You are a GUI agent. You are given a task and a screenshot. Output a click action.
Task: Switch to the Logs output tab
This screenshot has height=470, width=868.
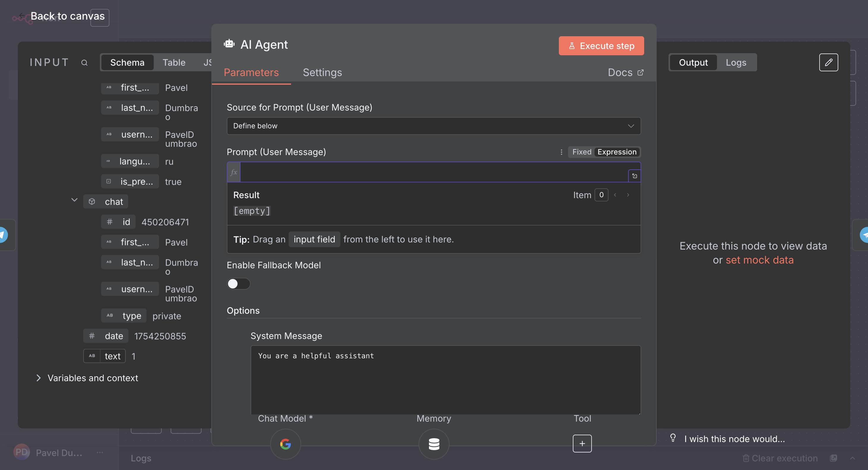tap(736, 63)
